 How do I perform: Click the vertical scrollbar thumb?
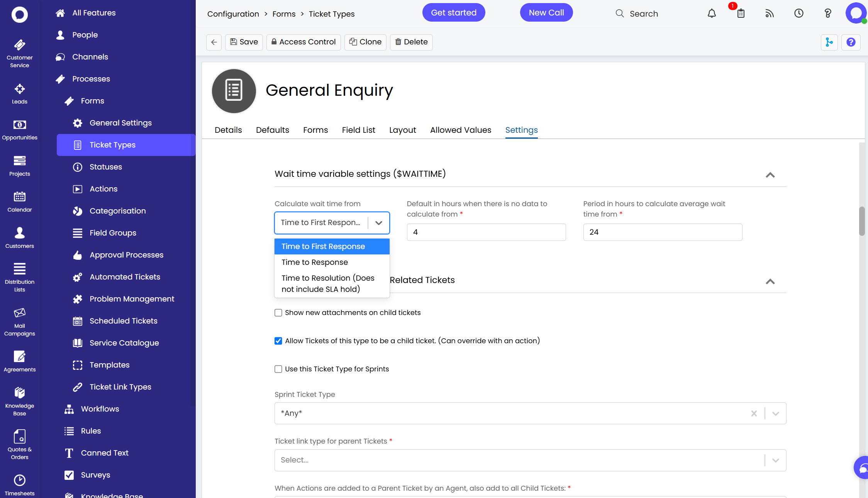[x=861, y=221]
